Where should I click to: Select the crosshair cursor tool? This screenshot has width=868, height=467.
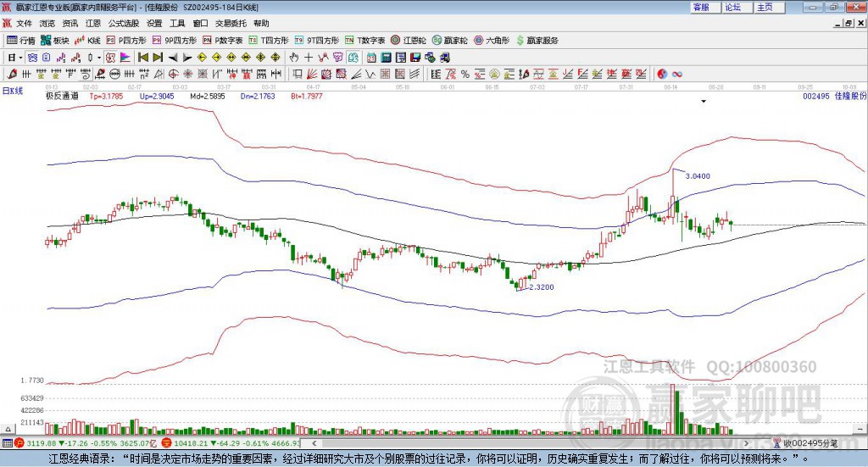[309, 58]
